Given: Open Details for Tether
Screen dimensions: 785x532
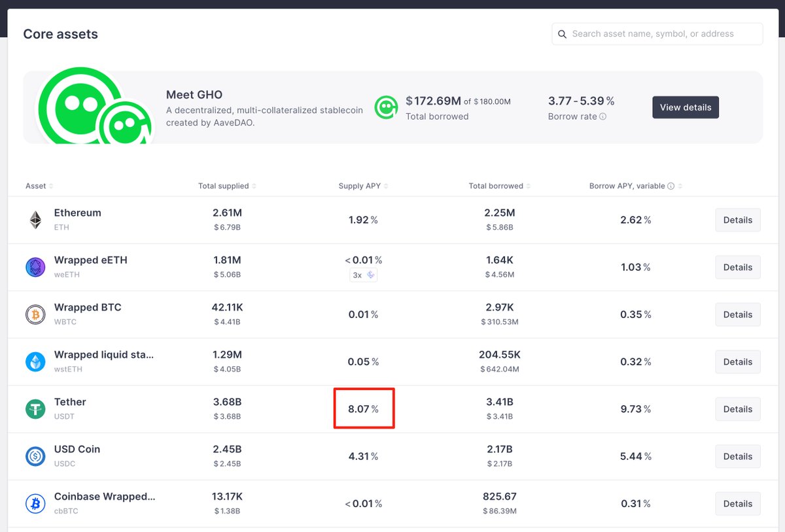Looking at the screenshot, I should 738,409.
